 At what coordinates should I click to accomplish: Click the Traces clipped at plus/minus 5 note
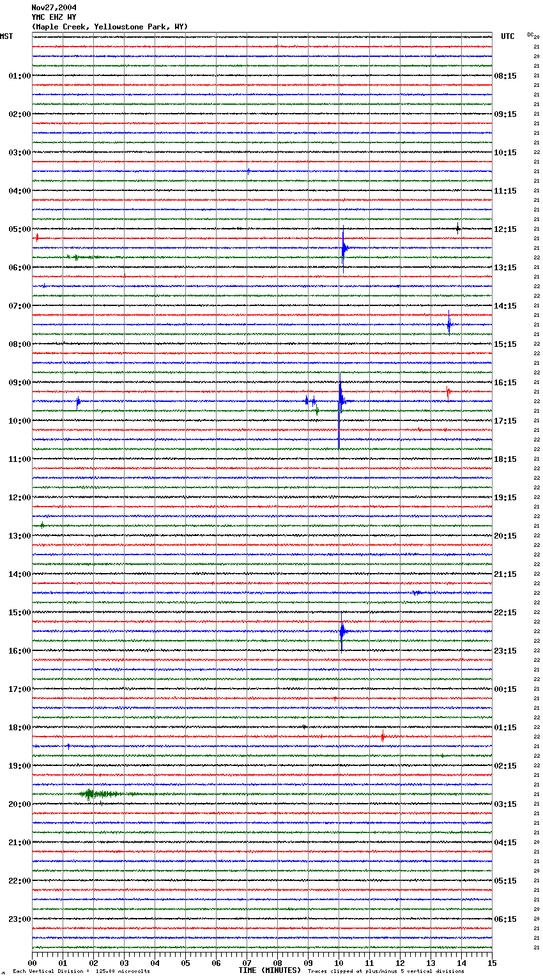(386, 971)
